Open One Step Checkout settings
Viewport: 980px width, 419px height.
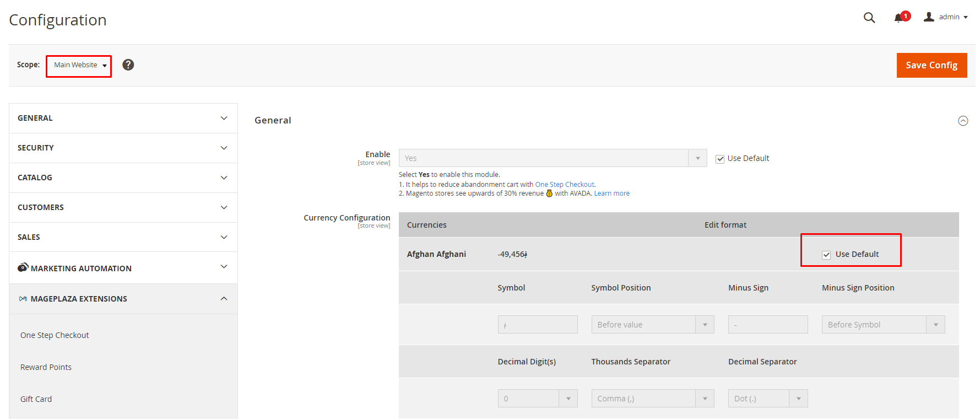[55, 335]
